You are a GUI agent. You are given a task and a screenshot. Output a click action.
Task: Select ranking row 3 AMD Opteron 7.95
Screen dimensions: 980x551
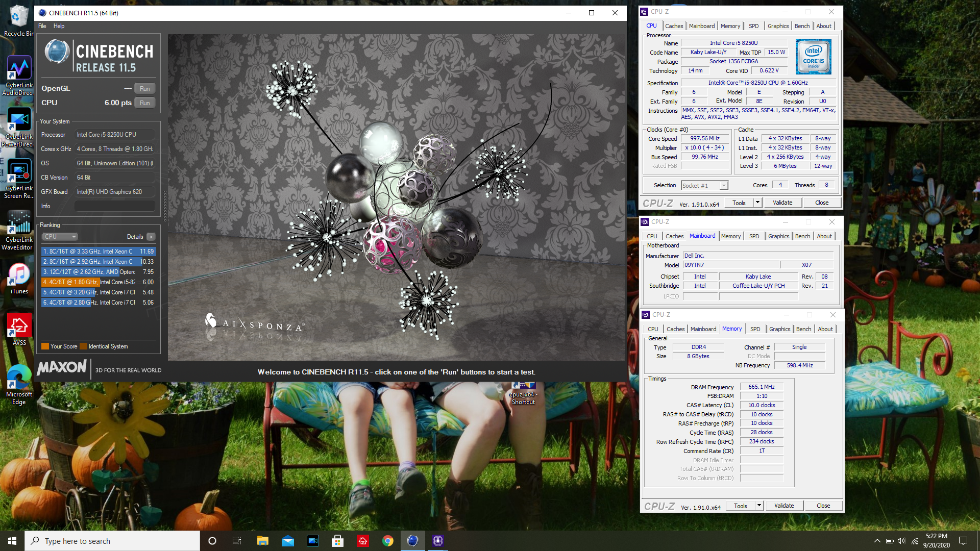(x=99, y=272)
